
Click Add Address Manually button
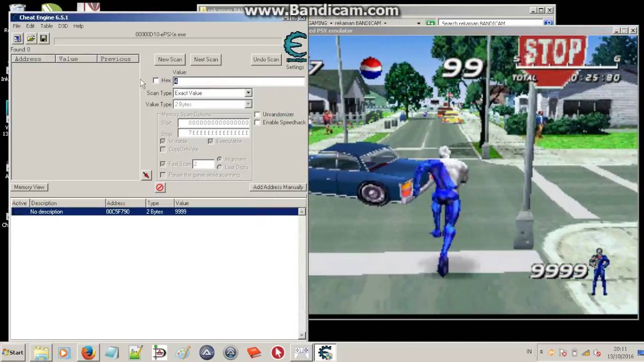[x=278, y=187]
